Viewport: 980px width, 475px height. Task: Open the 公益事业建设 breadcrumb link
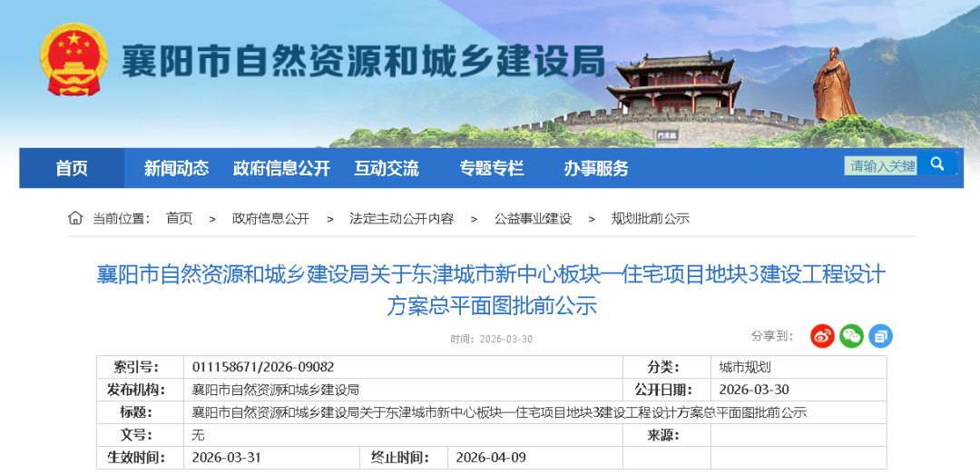pos(533,219)
